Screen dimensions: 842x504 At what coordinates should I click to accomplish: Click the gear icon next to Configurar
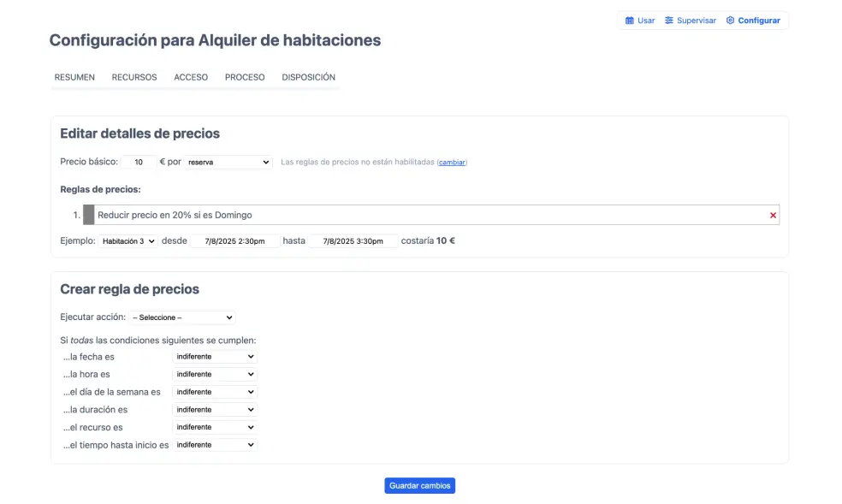point(730,21)
